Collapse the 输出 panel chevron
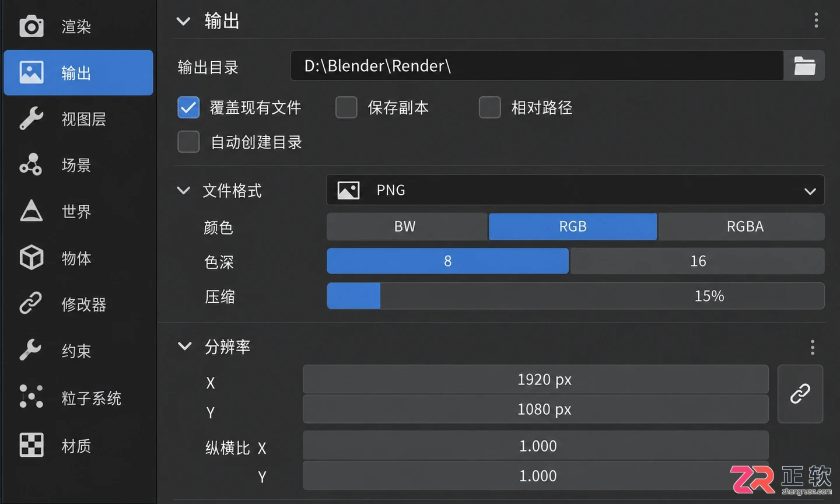Viewport: 840px width, 504px height. pyautogui.click(x=183, y=22)
